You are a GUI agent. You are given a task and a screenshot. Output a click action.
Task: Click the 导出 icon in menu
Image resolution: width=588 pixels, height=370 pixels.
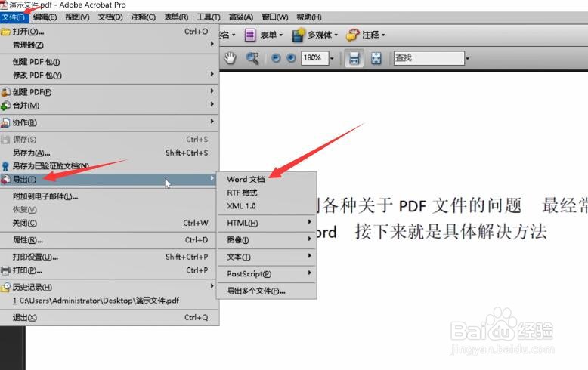pos(5,180)
